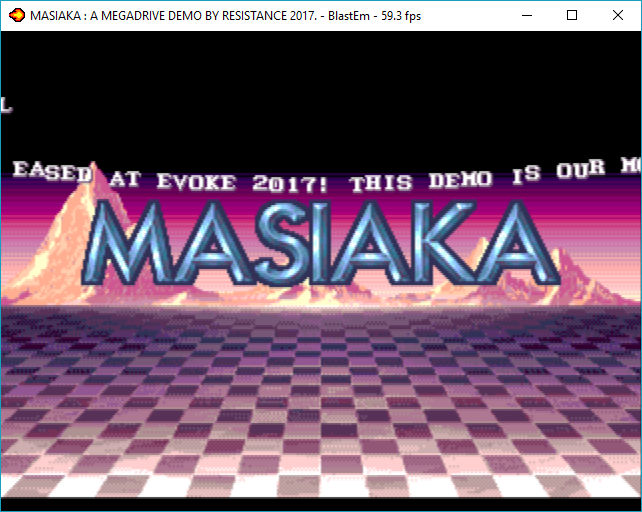The width and height of the screenshot is (642, 512).
Task: Close the BlastEm emulator window
Action: click(618, 16)
